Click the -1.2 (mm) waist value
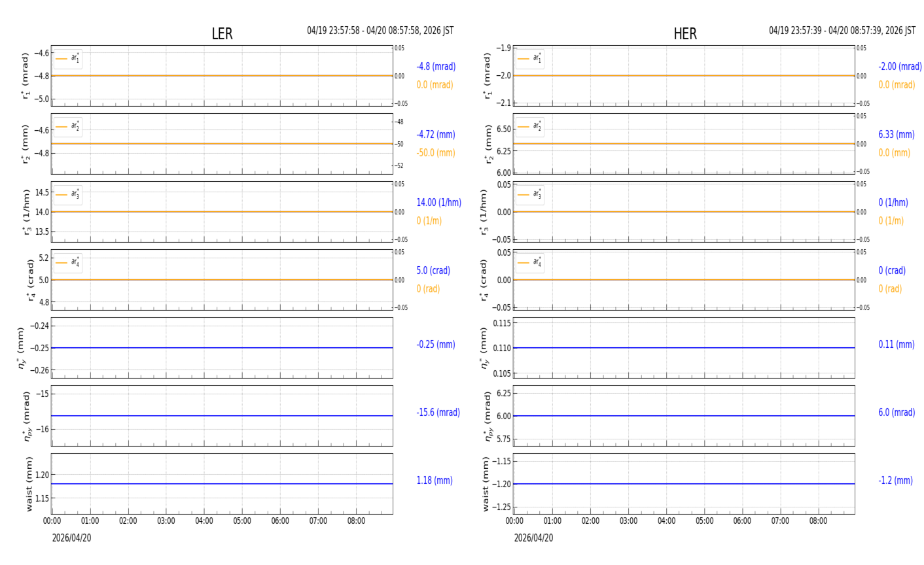 coord(895,481)
